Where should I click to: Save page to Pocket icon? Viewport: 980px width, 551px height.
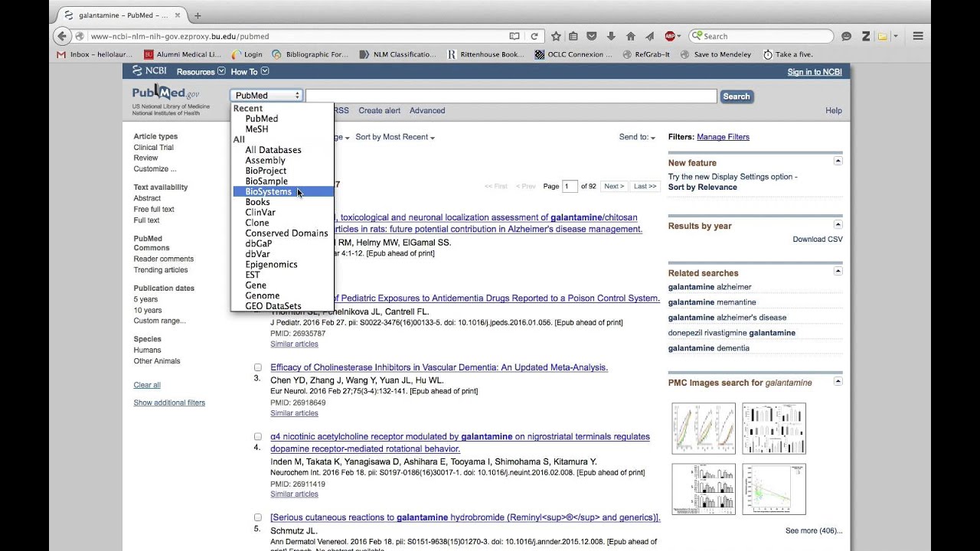(592, 36)
